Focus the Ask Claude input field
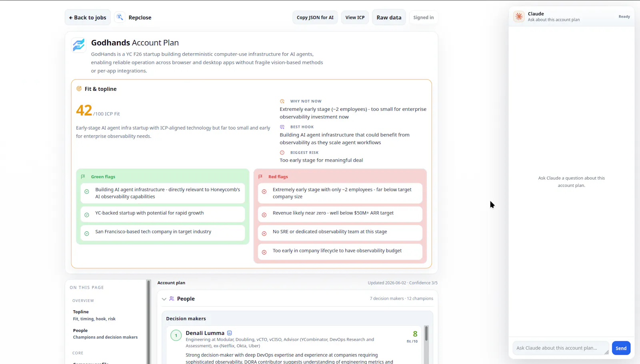Viewport: 640px width, 364px height. tap(561, 348)
